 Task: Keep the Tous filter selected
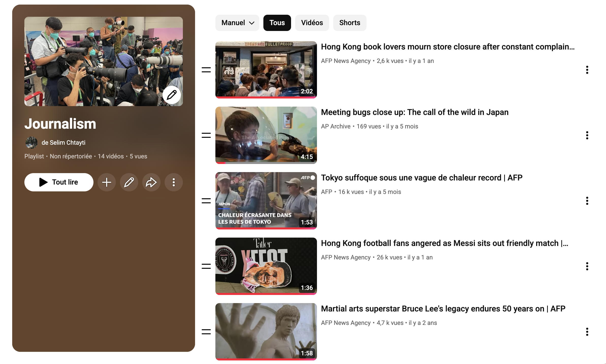pyautogui.click(x=277, y=23)
